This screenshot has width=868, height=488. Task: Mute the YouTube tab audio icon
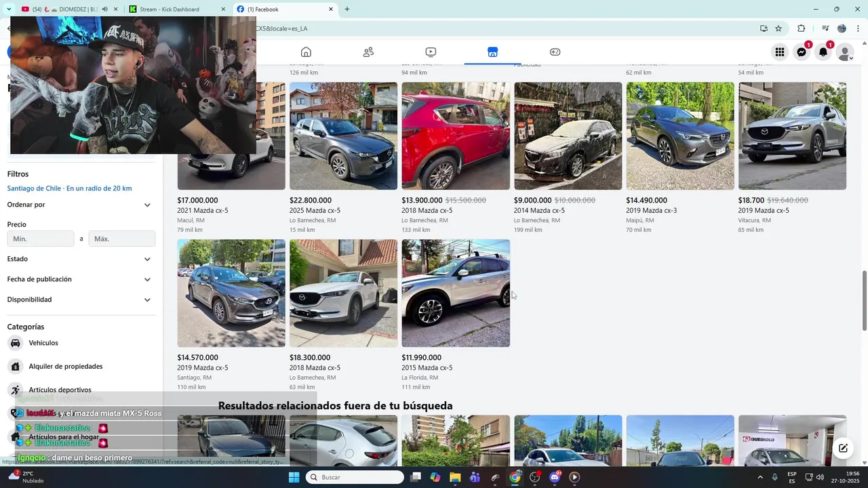(x=104, y=9)
